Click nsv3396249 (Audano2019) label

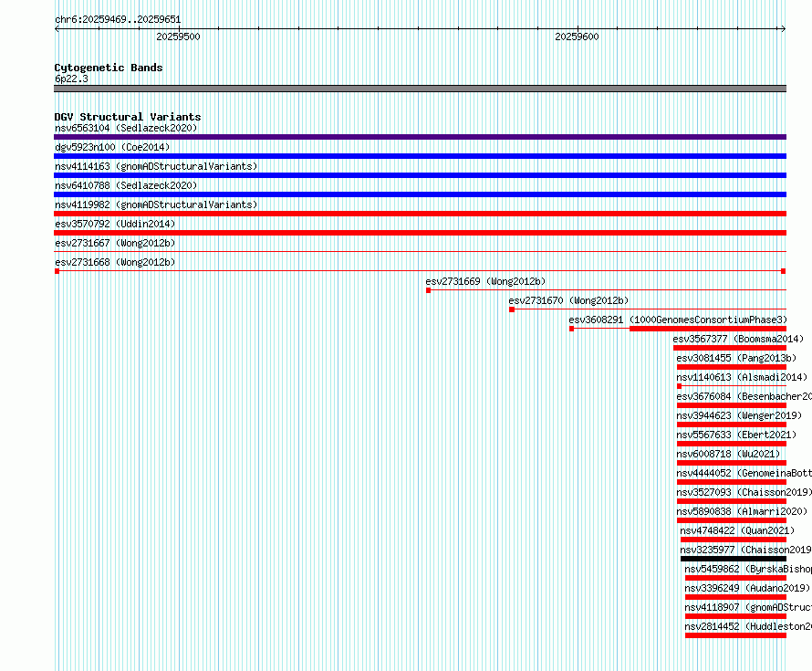click(x=747, y=588)
